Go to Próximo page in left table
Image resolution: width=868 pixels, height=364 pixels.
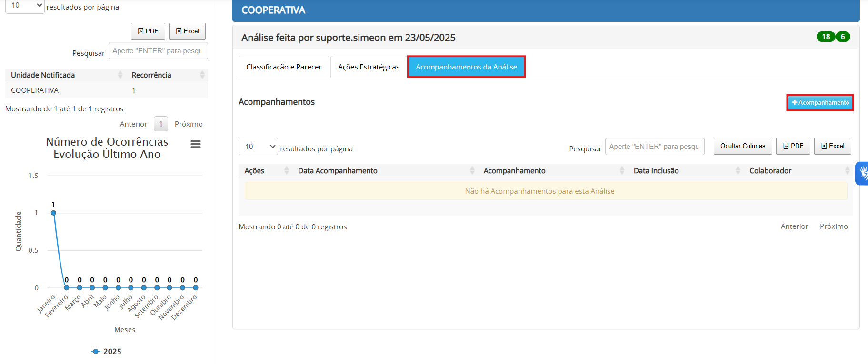[189, 124]
